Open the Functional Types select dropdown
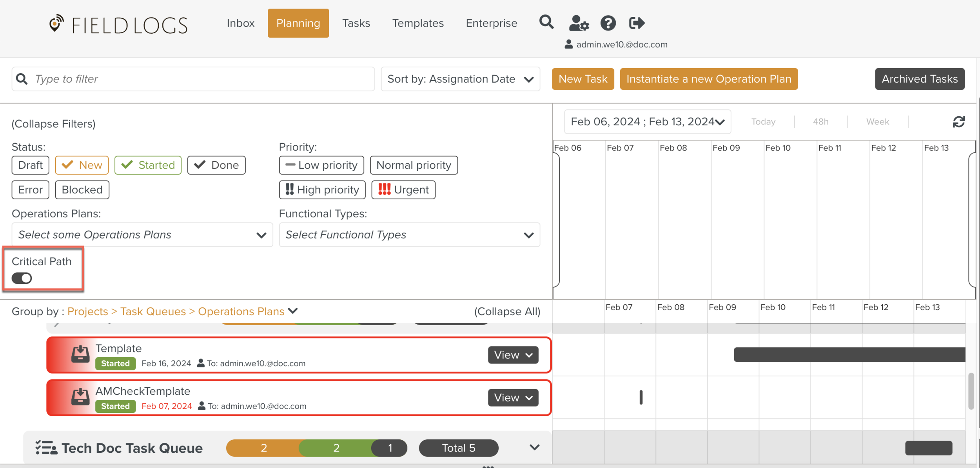 (410, 235)
